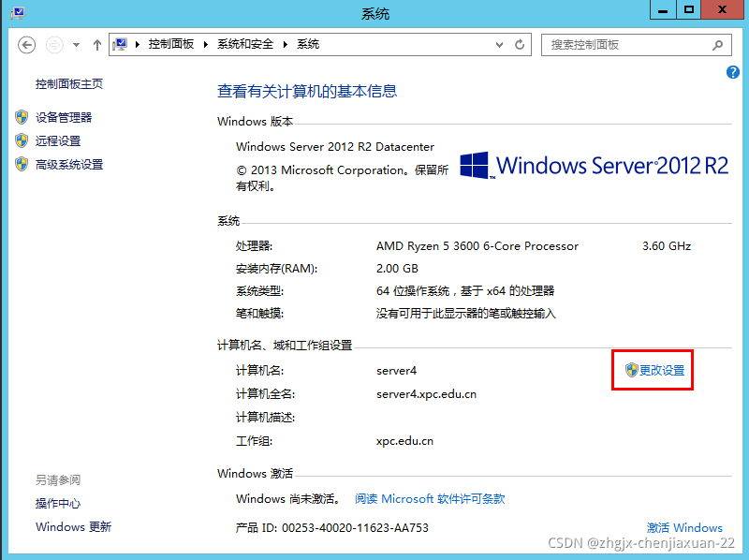749x560 pixels.
Task: Click the shield icon beside 更改设置
Action: point(632,370)
